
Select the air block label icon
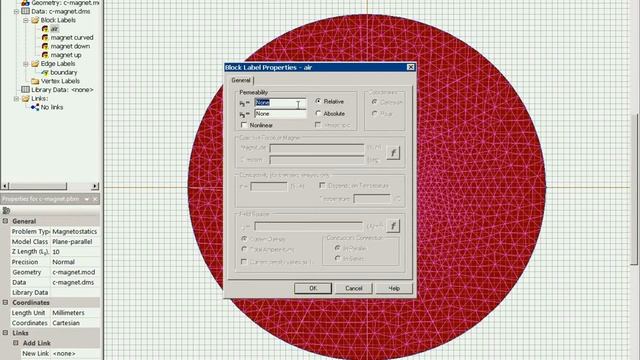(45, 29)
